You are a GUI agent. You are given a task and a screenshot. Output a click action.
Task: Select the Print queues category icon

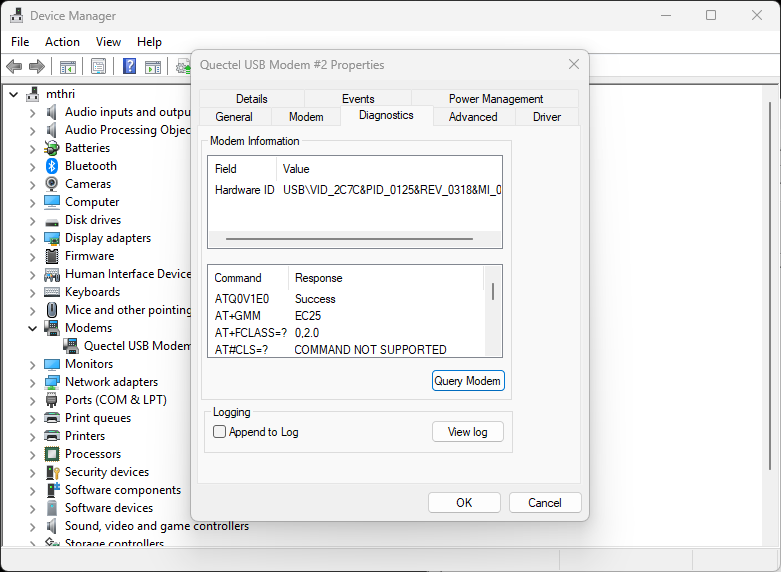click(52, 418)
